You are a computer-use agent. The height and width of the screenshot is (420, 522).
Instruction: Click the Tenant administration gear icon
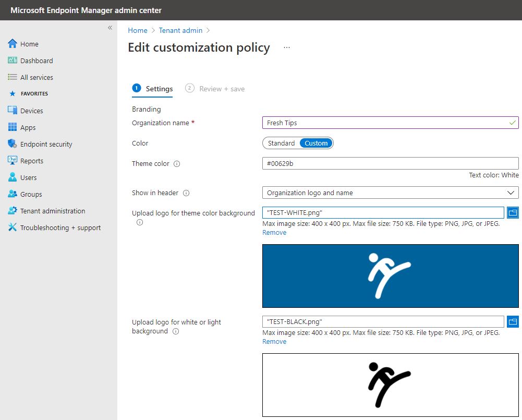[13, 210]
